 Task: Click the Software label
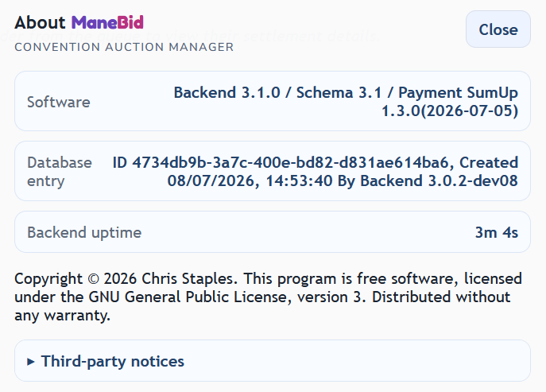point(59,102)
